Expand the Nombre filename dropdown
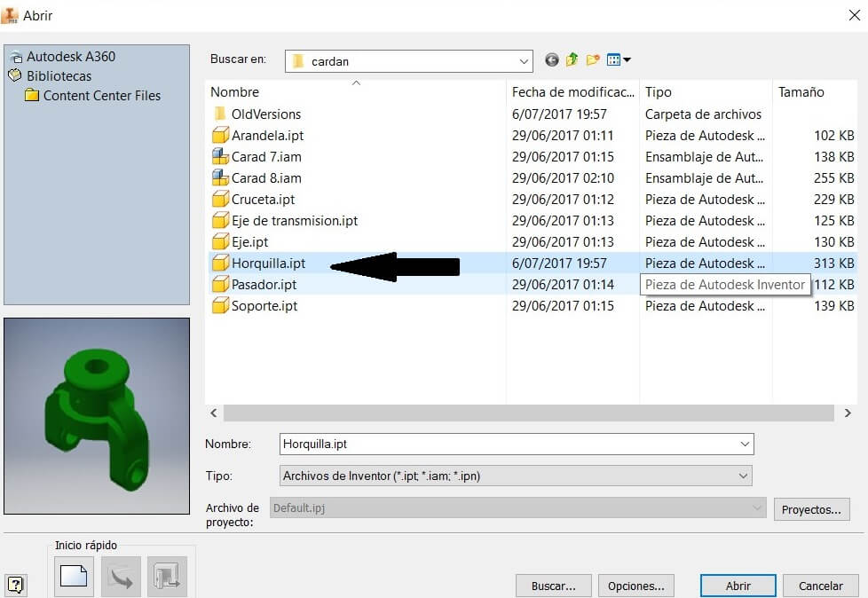The width and height of the screenshot is (868, 598). (745, 444)
